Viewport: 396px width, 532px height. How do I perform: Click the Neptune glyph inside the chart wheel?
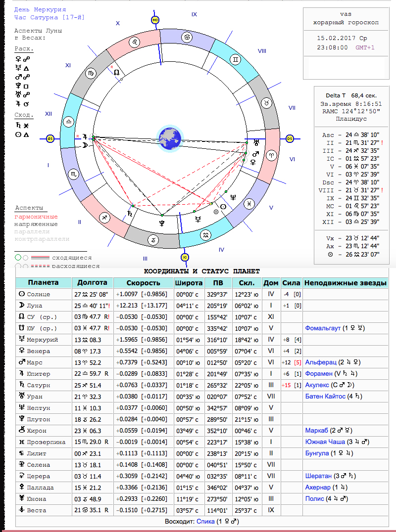[x=233, y=197]
